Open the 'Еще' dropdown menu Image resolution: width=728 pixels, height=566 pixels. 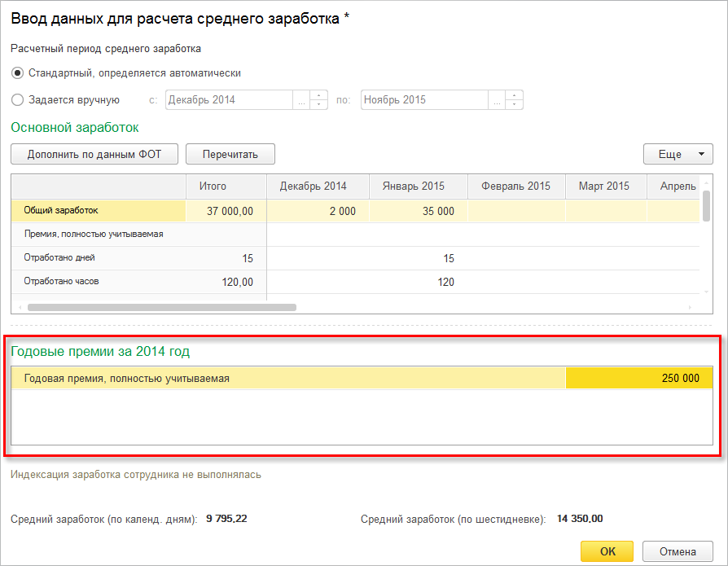pos(678,154)
